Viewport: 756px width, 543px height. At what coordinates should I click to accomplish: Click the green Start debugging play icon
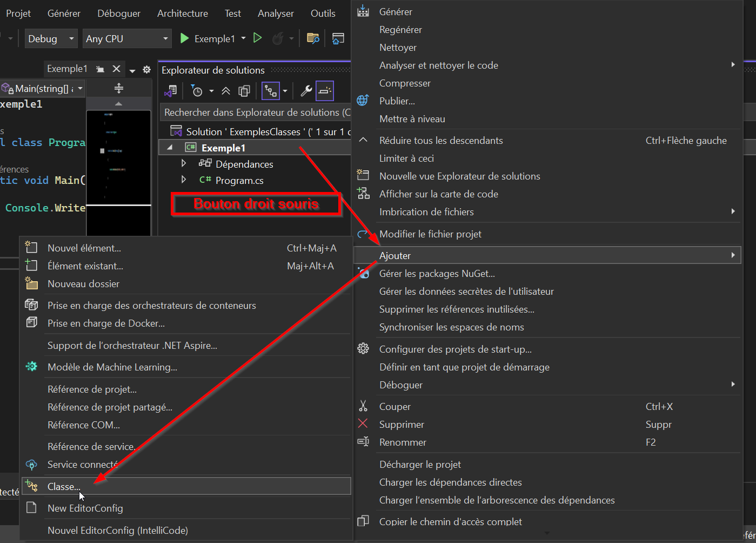(185, 38)
